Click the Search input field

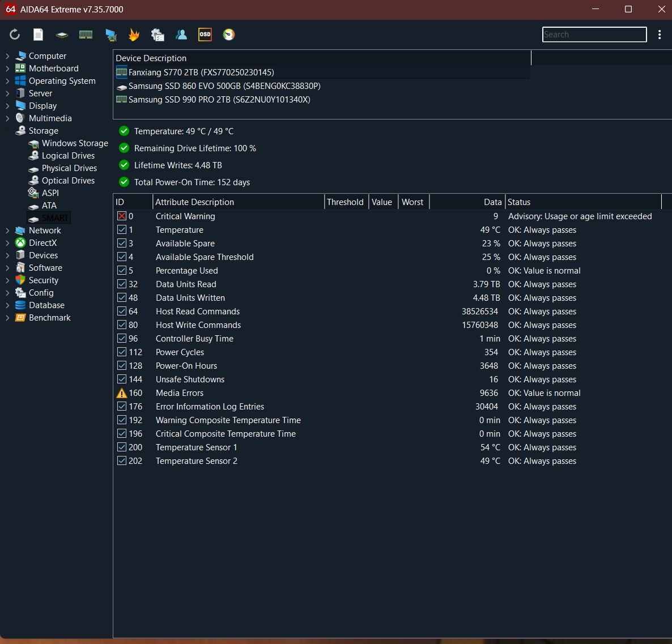(x=594, y=35)
